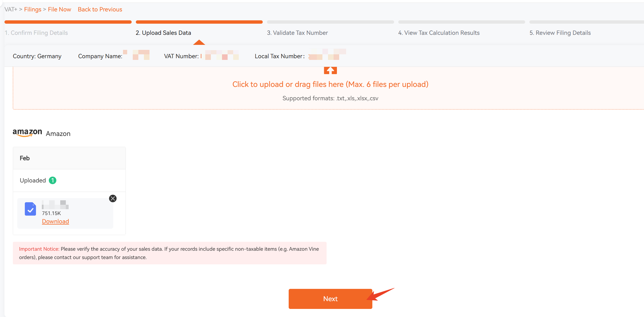644x317 pixels.
Task: Click the orange step indicator triangle
Action: click(x=199, y=42)
